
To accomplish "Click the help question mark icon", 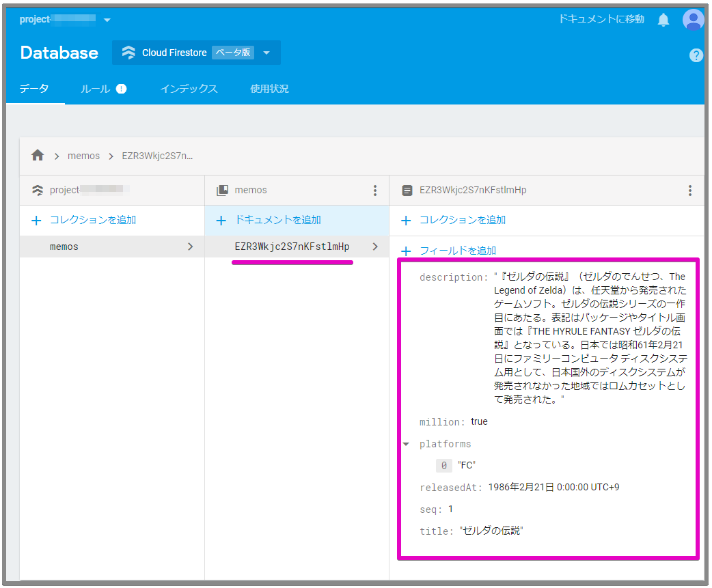I will pyautogui.click(x=696, y=55).
